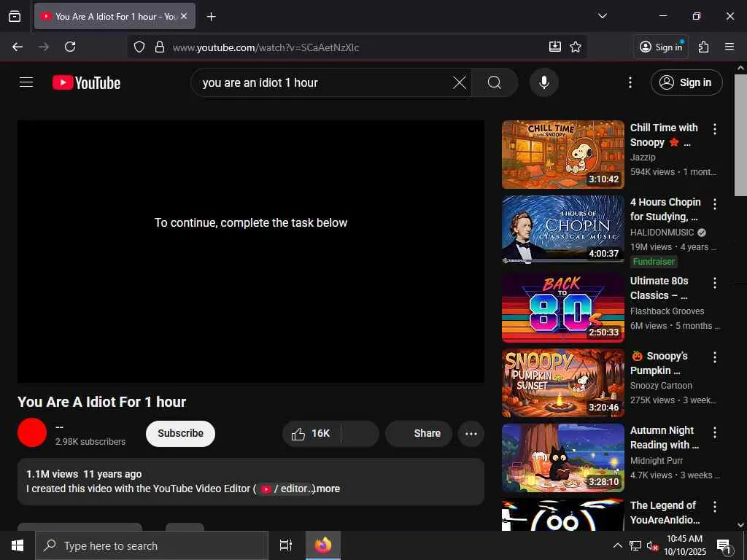Open the browser extensions puzzle icon
This screenshot has width=747, height=560.
pos(703,47)
